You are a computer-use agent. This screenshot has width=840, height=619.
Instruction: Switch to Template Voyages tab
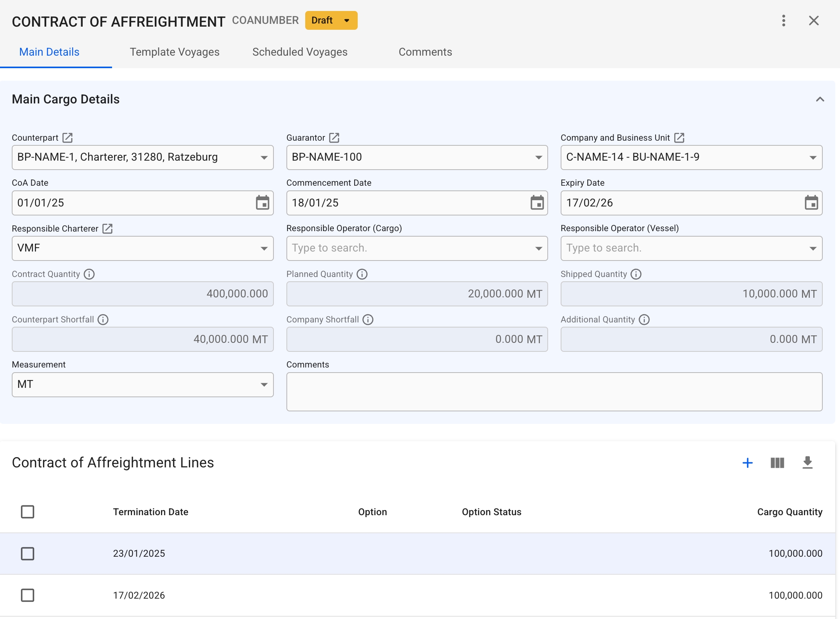pyautogui.click(x=174, y=52)
